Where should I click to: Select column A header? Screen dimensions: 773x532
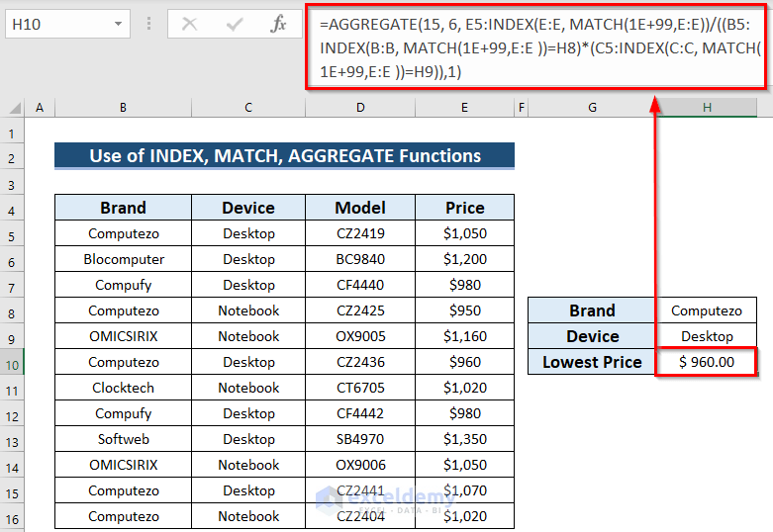[x=40, y=108]
